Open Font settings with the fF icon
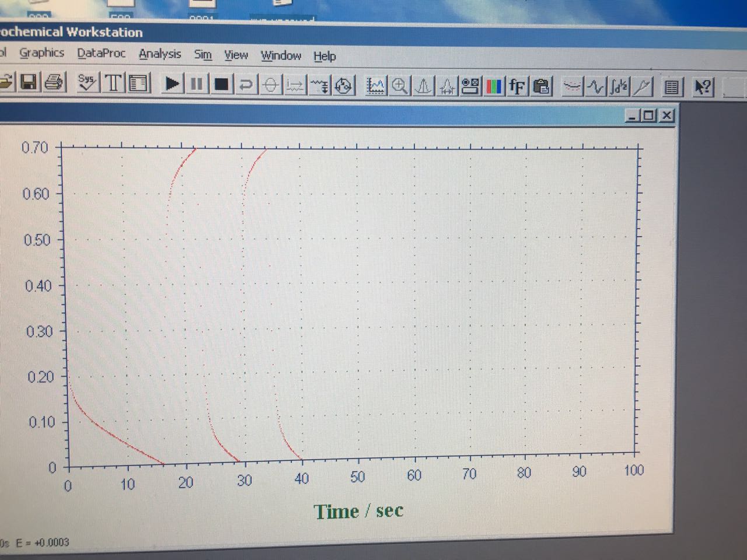 click(x=518, y=86)
